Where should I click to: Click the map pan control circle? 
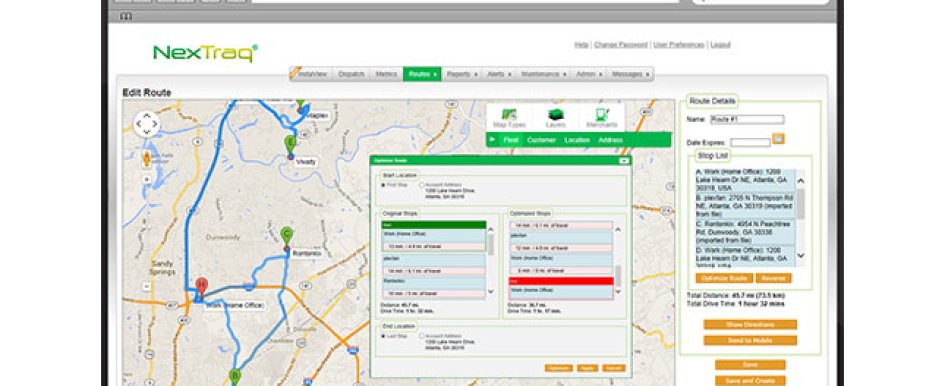[146, 124]
